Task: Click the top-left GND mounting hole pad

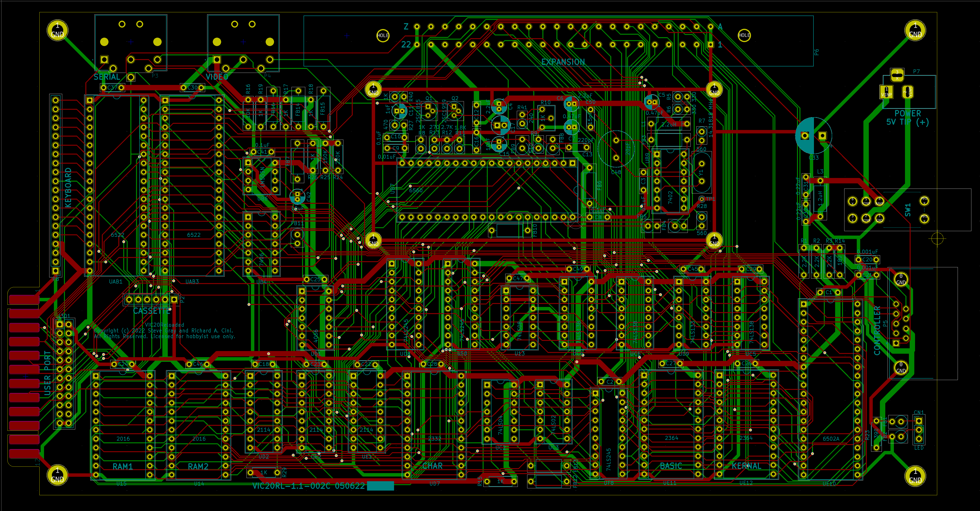Action: pyautogui.click(x=58, y=31)
